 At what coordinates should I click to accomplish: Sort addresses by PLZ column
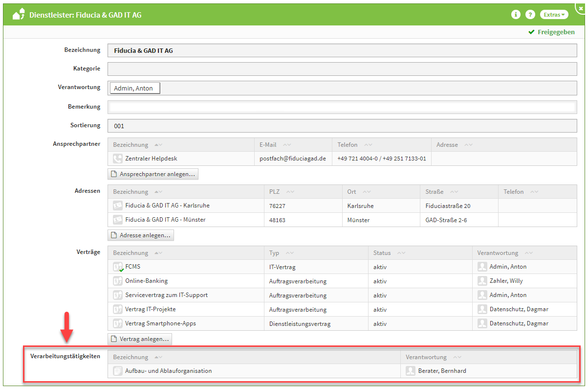[x=290, y=192]
